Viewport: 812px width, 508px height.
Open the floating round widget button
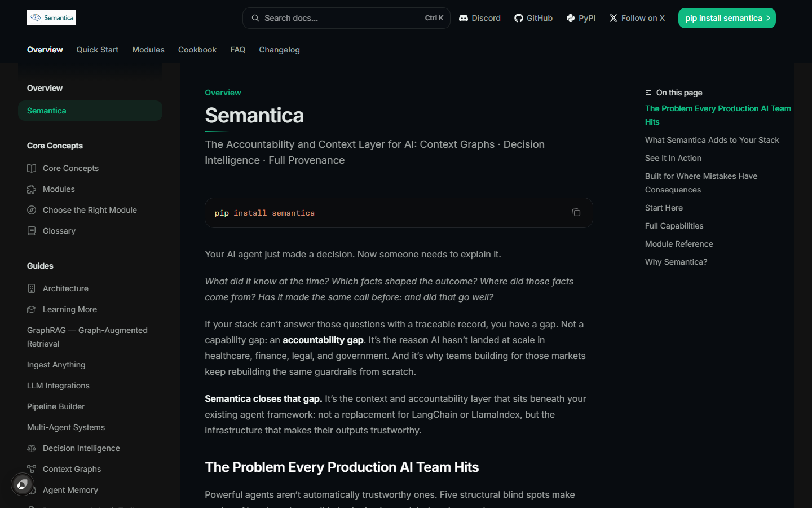(23, 484)
